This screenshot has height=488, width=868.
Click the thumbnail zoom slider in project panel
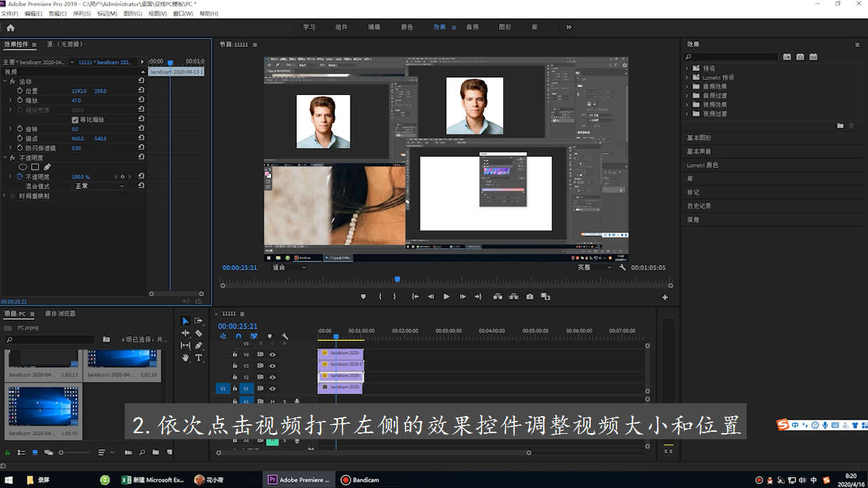coord(75,452)
